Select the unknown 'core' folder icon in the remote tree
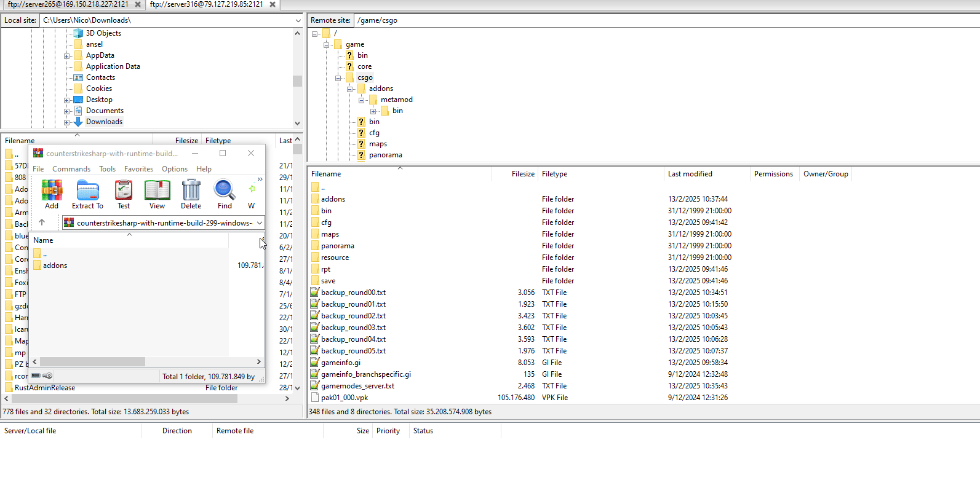Viewport: 980px width, 480px height. click(x=349, y=66)
